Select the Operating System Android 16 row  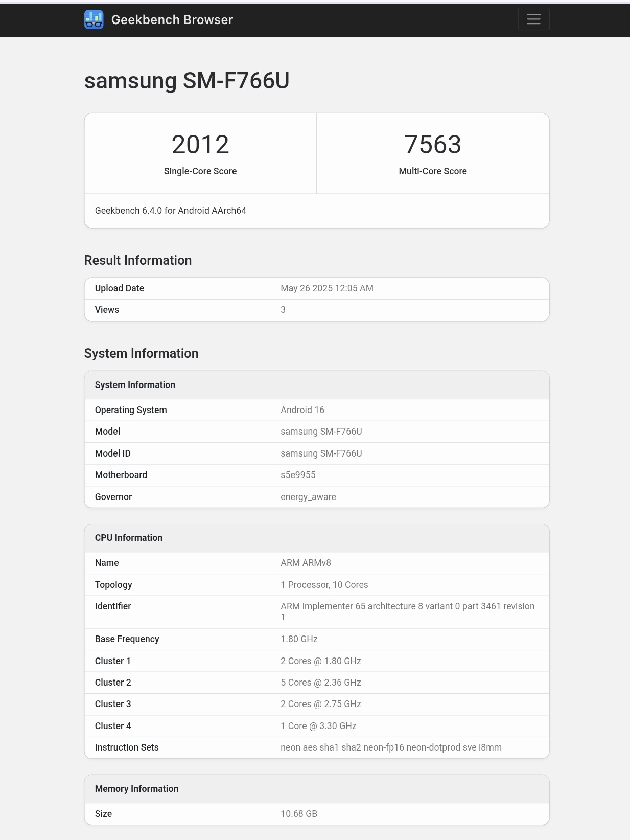[317, 410]
